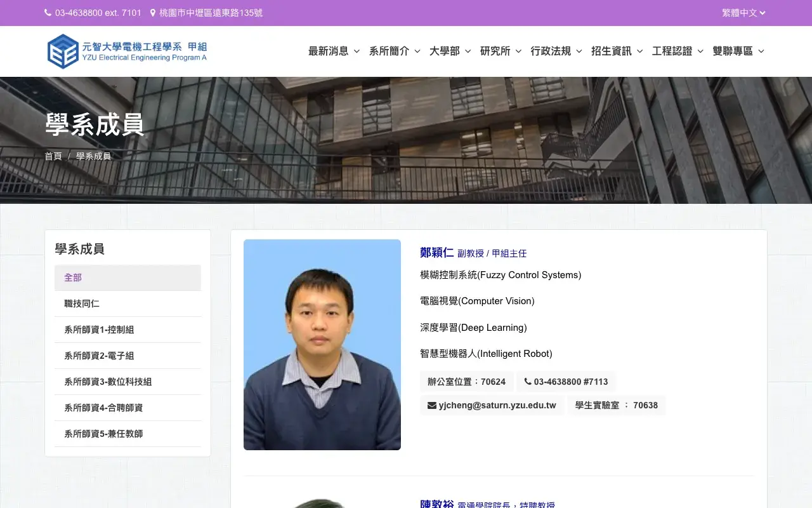Click the text 模糊控制系統(Fuzzy Control Systems)
812x508 pixels.
[x=501, y=275]
